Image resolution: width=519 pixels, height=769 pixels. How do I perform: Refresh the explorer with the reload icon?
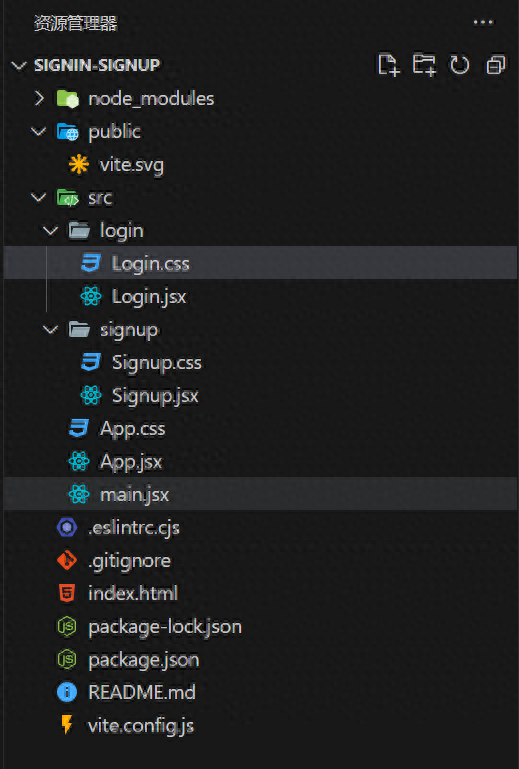click(460, 65)
